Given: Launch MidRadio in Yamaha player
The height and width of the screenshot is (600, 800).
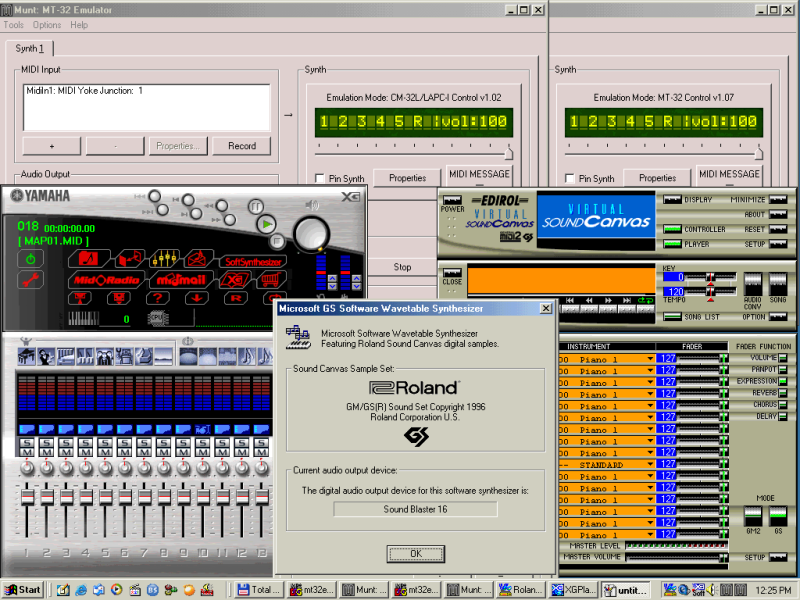Looking at the screenshot, I should (106, 280).
